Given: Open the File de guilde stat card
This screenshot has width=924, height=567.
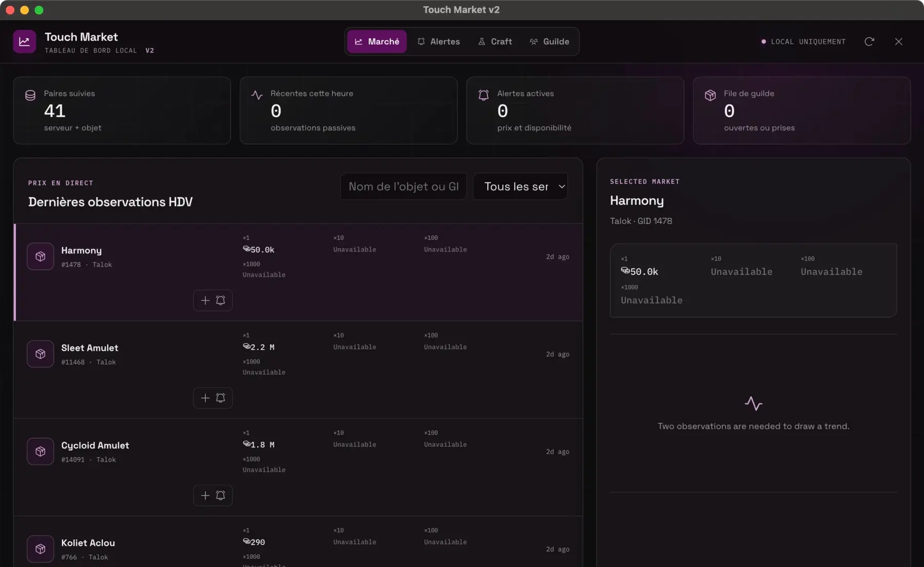Looking at the screenshot, I should (x=802, y=110).
